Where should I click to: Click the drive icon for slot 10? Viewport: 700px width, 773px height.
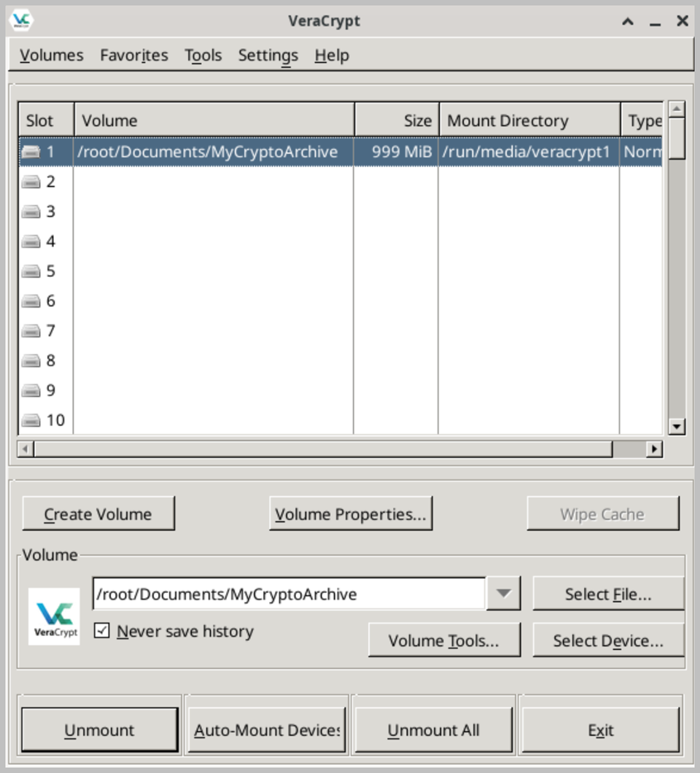(x=31, y=421)
